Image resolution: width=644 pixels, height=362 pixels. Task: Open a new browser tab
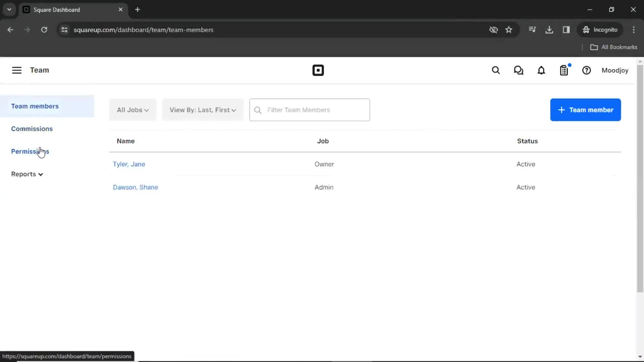[x=138, y=10]
